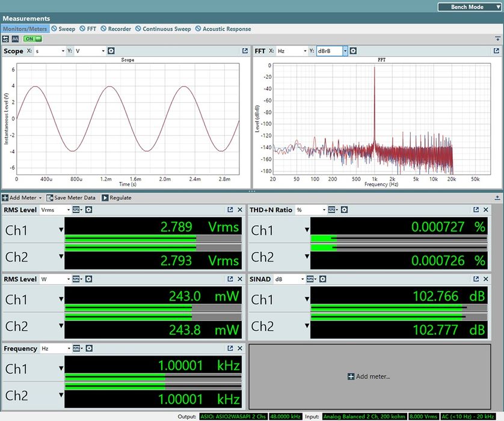Click 8.000 Vrms input range status
Screen dimensions: 504x421
coord(423,417)
